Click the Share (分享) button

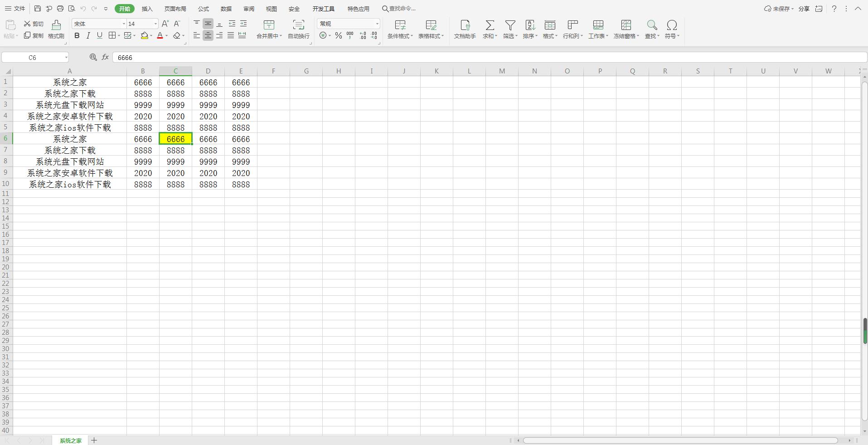pyautogui.click(x=804, y=9)
